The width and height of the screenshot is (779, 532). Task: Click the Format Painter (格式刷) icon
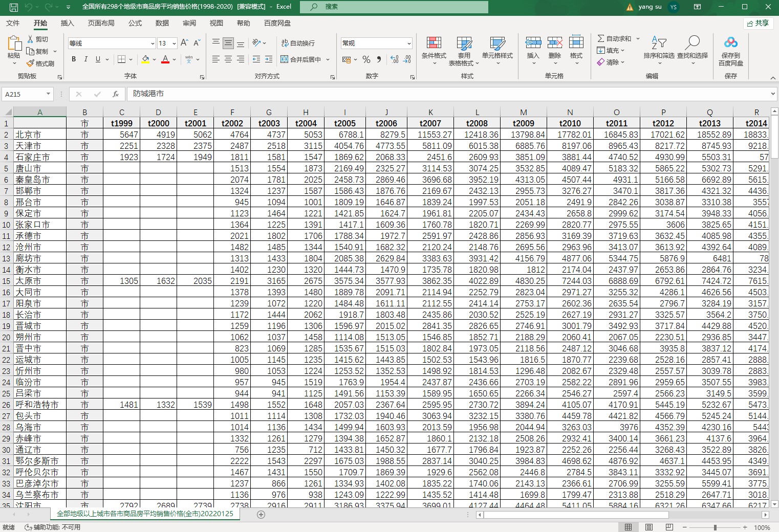pos(31,63)
